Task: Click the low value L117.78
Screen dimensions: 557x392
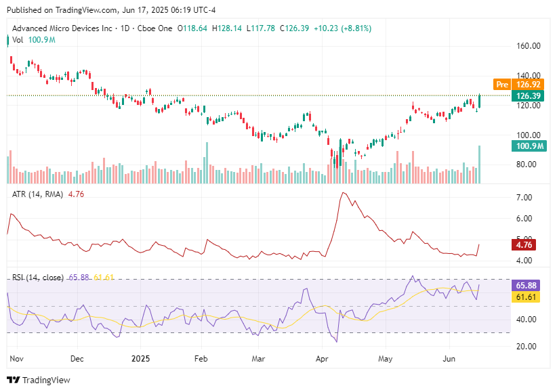Action: 261,28
